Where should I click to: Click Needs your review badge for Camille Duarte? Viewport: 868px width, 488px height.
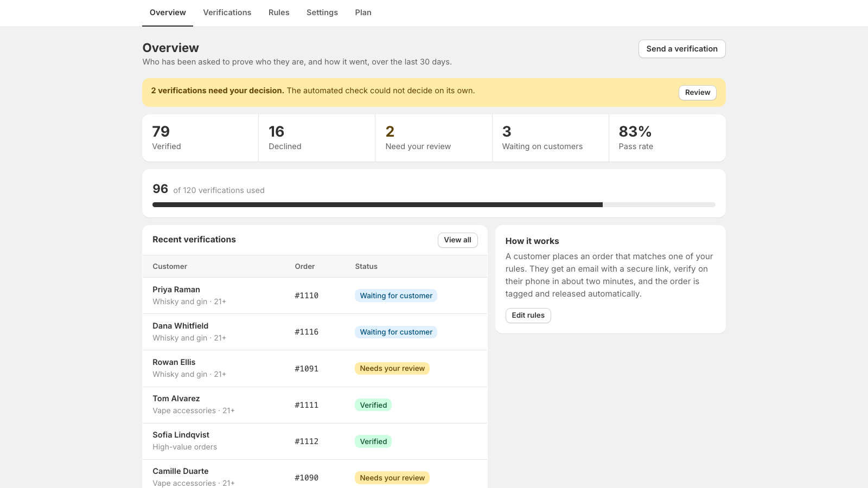click(392, 478)
